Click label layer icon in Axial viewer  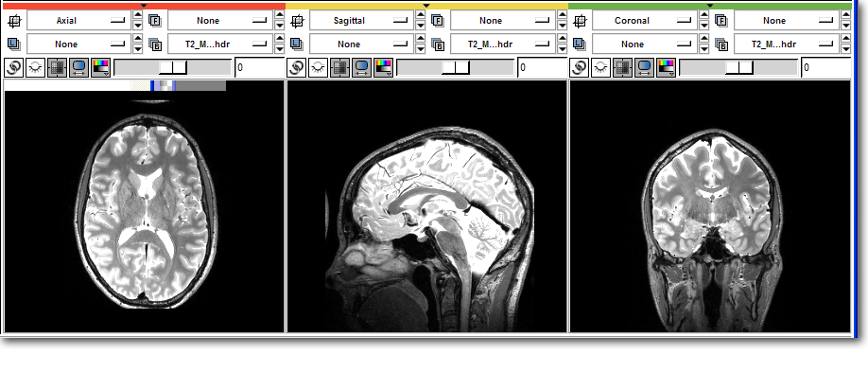click(x=14, y=44)
